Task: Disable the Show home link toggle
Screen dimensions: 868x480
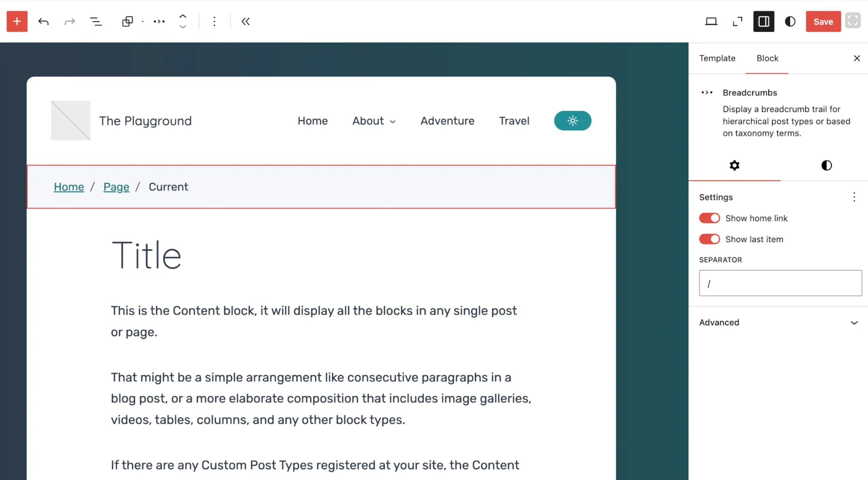Action: click(709, 218)
